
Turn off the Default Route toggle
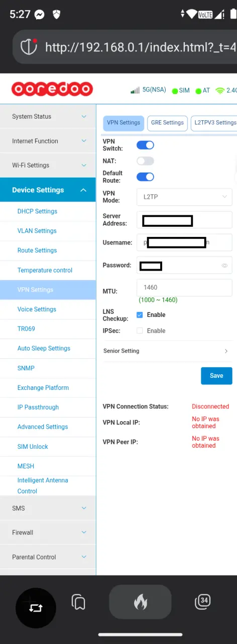click(x=145, y=177)
